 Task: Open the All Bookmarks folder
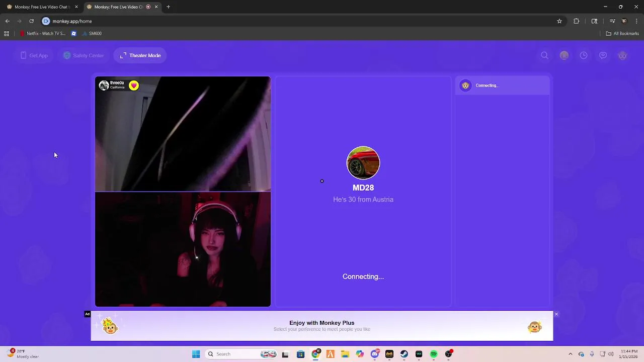tap(622, 34)
